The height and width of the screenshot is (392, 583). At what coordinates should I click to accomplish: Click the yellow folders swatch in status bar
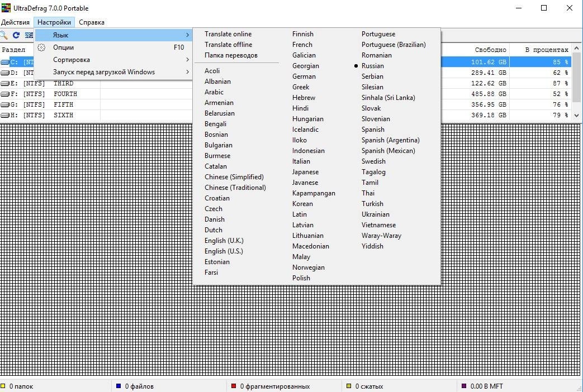[3, 386]
